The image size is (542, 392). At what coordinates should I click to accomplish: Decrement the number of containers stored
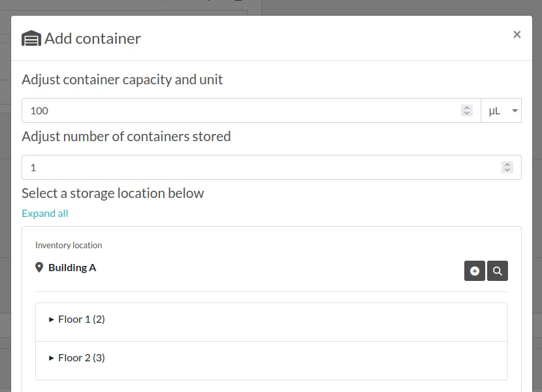click(507, 171)
